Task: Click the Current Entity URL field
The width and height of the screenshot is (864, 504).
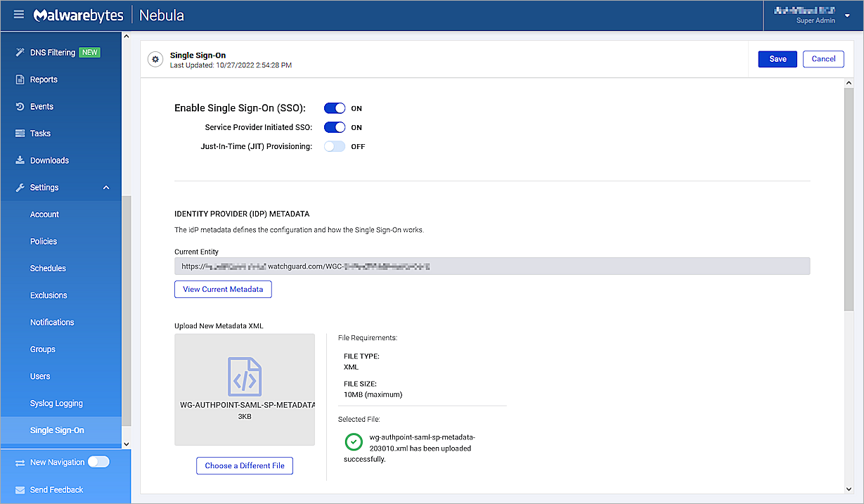Action: pyautogui.click(x=492, y=266)
